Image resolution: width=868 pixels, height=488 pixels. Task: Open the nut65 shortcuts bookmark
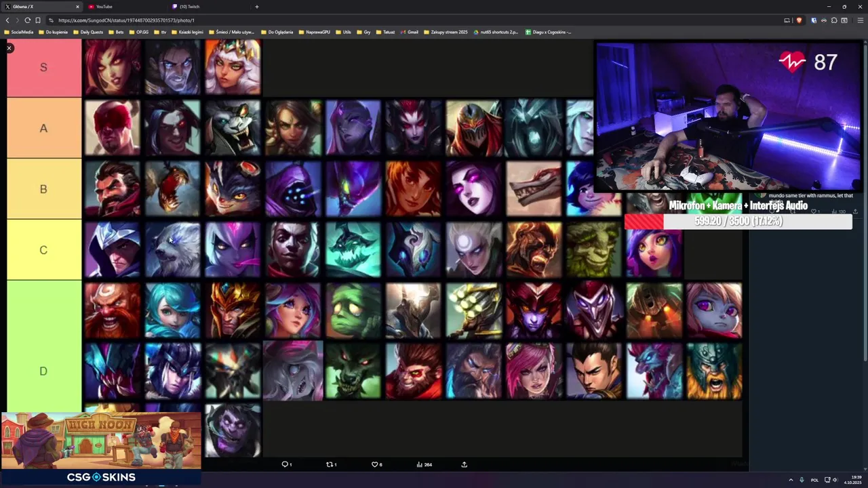tap(496, 32)
